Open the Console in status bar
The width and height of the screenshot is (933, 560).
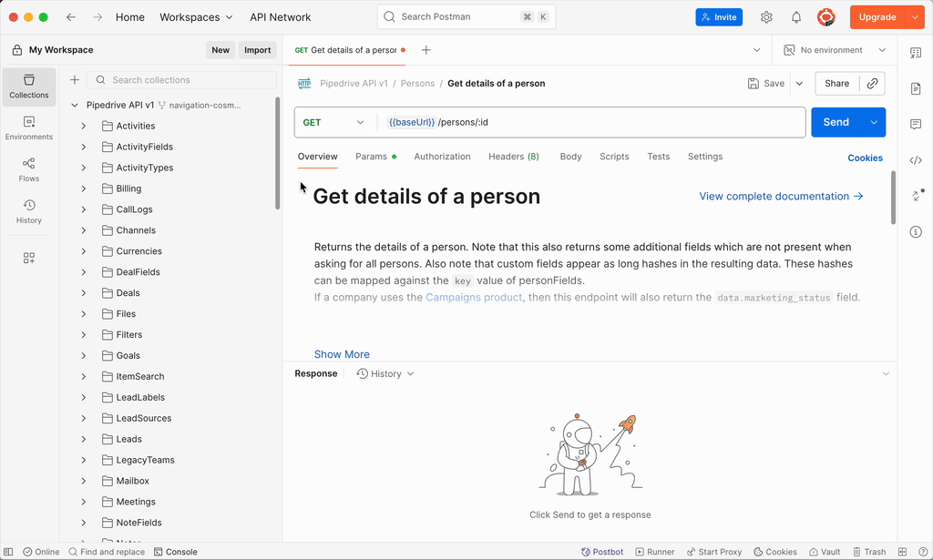pyautogui.click(x=176, y=552)
